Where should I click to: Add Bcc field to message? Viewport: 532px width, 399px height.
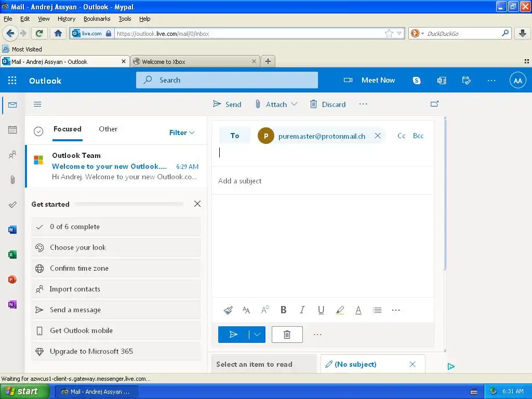[x=418, y=136]
